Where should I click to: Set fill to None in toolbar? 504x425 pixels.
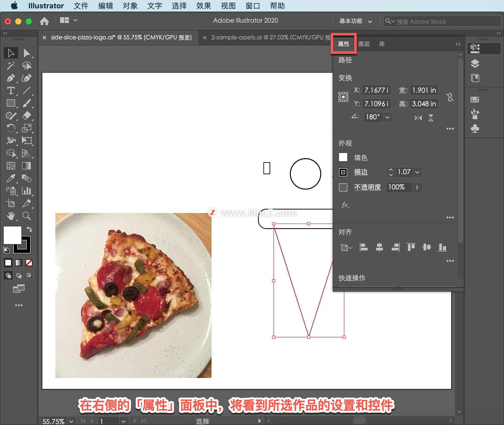(x=29, y=262)
